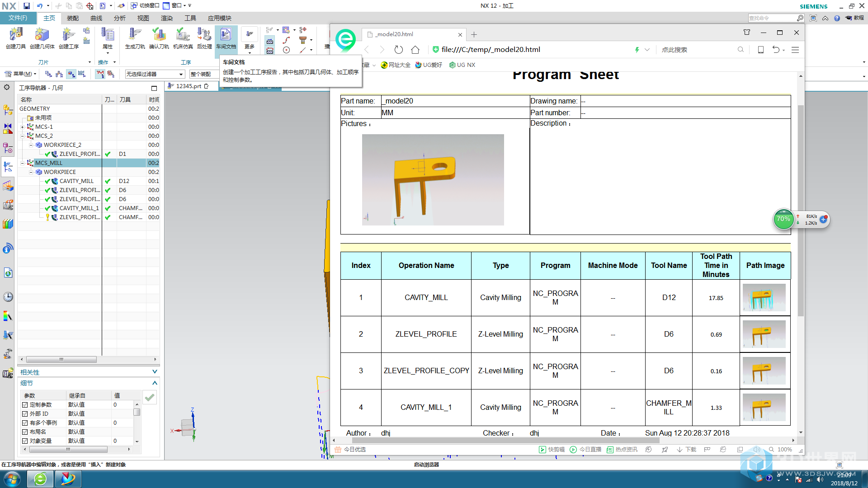The width and height of the screenshot is (868, 488).
Task: Collapse the MCS_MILL tree node
Action: click(x=22, y=163)
